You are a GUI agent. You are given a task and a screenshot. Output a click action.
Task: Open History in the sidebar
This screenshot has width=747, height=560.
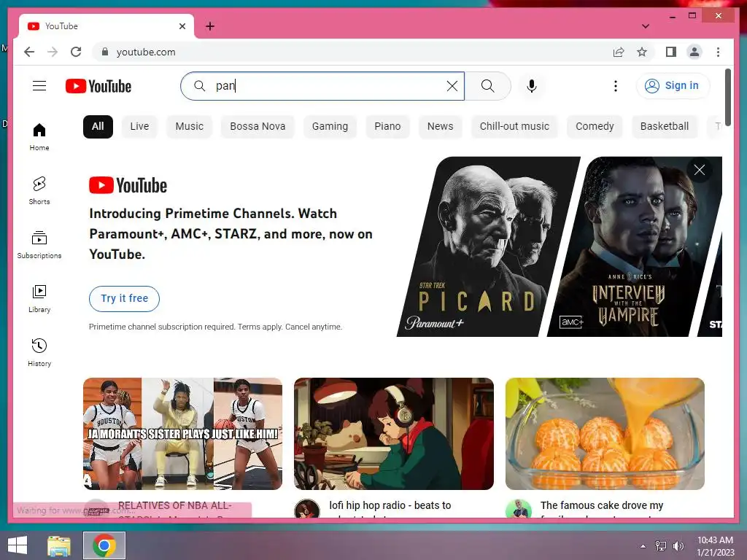point(39,352)
